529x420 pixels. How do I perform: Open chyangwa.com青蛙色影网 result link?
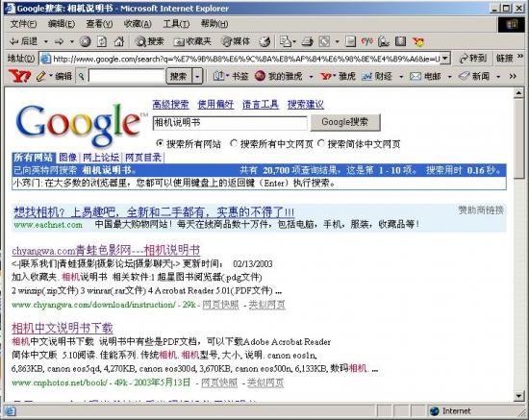tap(106, 250)
